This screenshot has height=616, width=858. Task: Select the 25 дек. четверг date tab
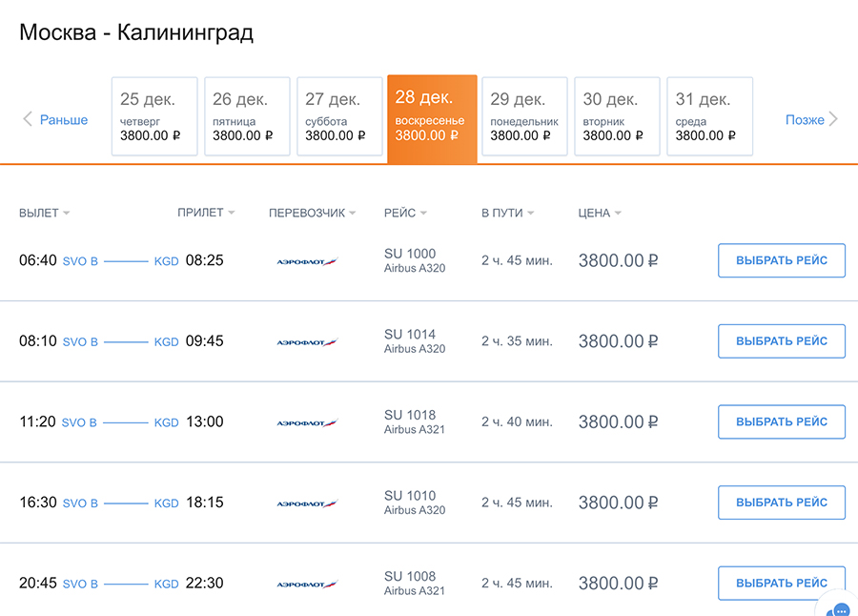pyautogui.click(x=154, y=116)
